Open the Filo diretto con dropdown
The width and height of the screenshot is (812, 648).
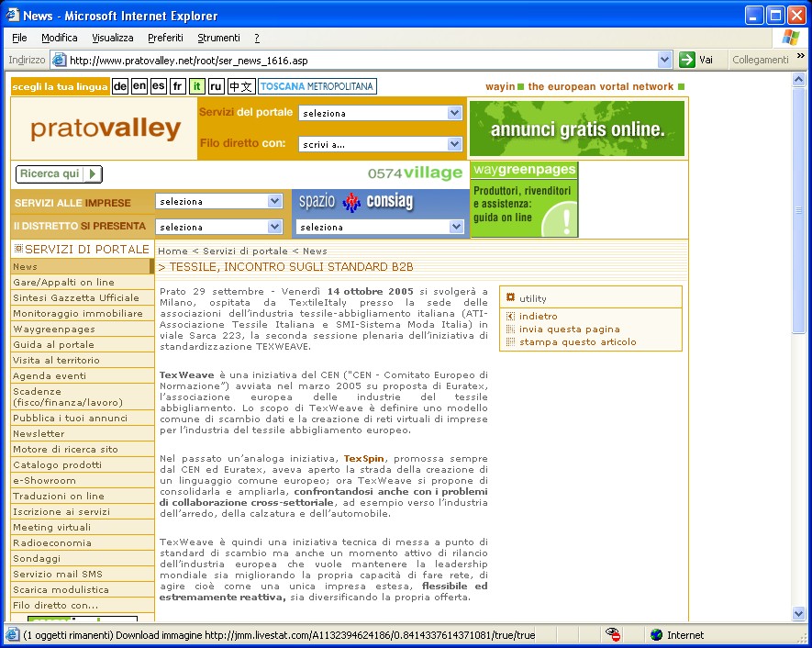[x=380, y=144]
